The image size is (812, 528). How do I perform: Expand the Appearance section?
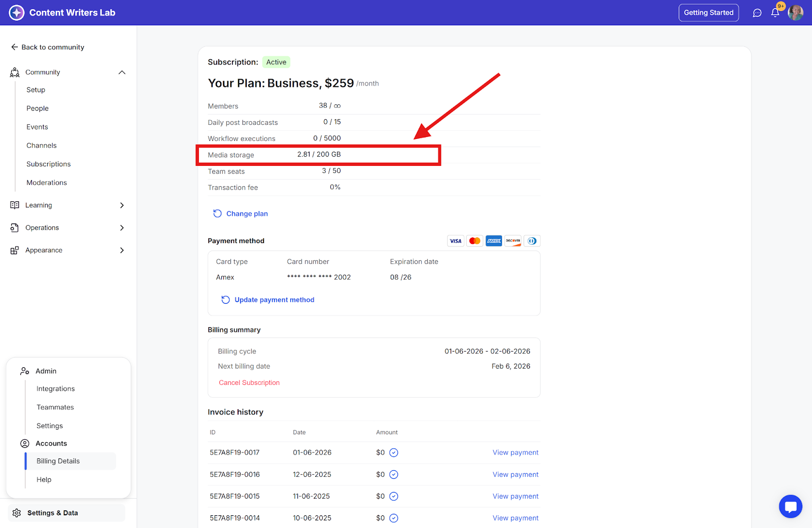point(122,250)
